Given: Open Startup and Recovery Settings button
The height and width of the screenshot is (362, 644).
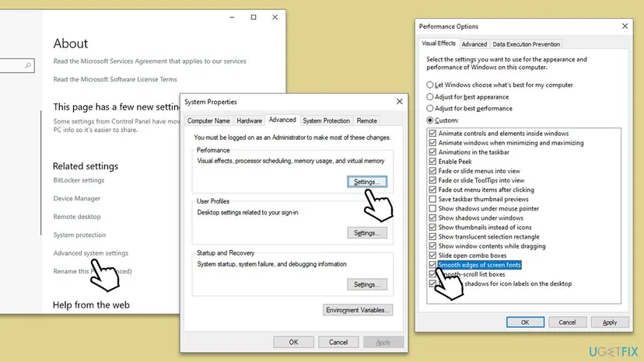Looking at the screenshot, I should click(x=367, y=284).
